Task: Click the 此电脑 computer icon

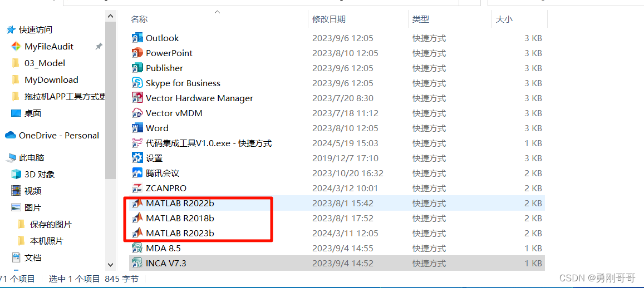Action: pos(12,157)
